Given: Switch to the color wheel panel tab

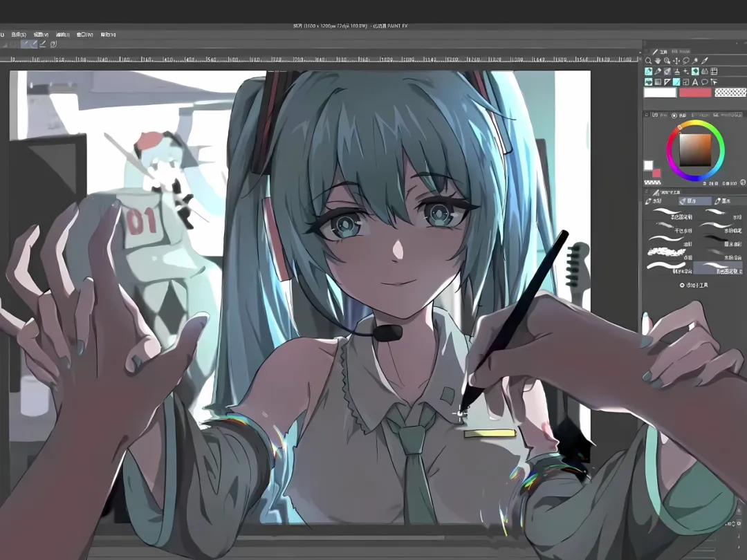Looking at the screenshot, I should pyautogui.click(x=679, y=115).
